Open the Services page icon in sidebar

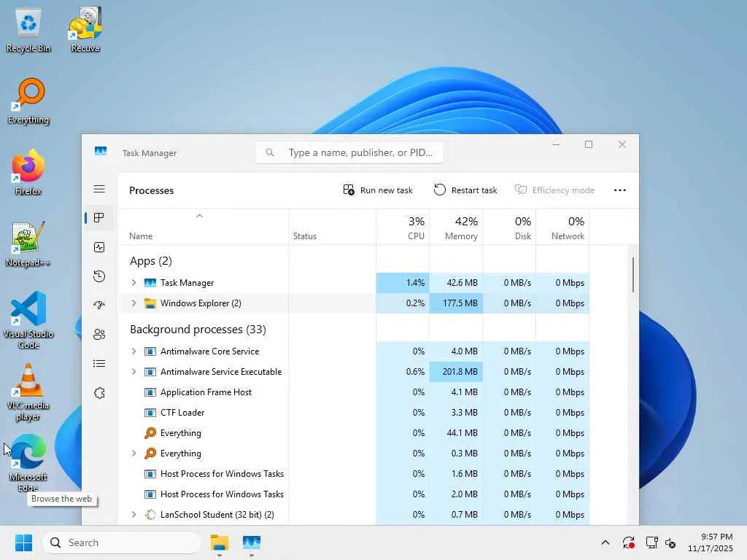[x=99, y=393]
